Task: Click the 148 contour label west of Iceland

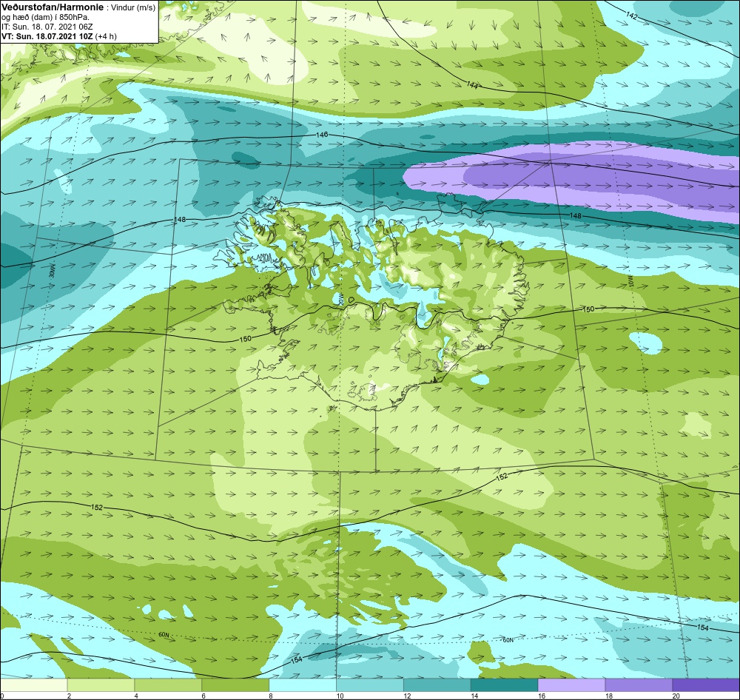Action: tap(180, 220)
